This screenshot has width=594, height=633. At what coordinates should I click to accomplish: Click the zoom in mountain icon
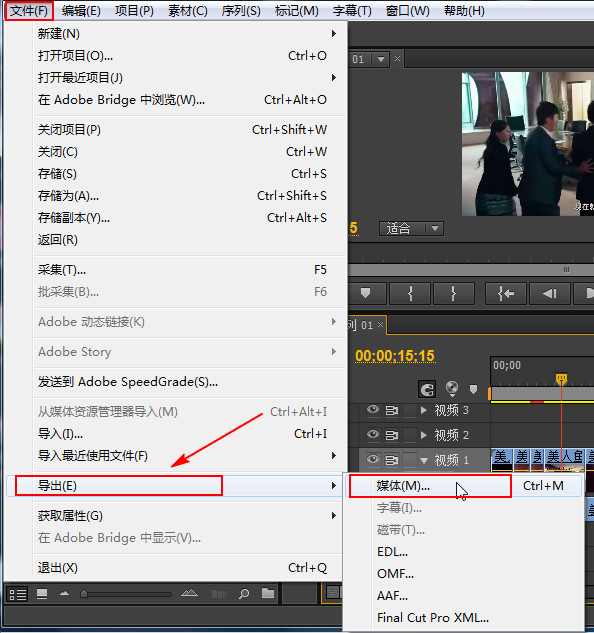point(189,593)
